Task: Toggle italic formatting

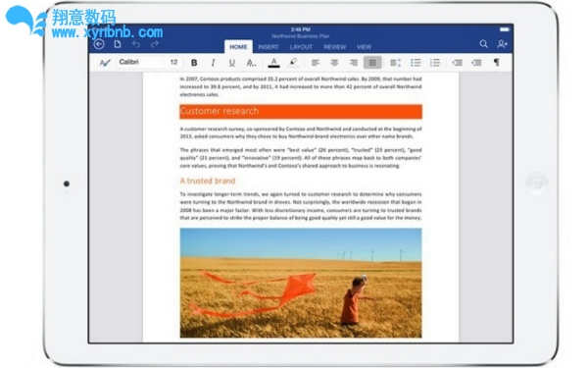Action: coord(213,63)
